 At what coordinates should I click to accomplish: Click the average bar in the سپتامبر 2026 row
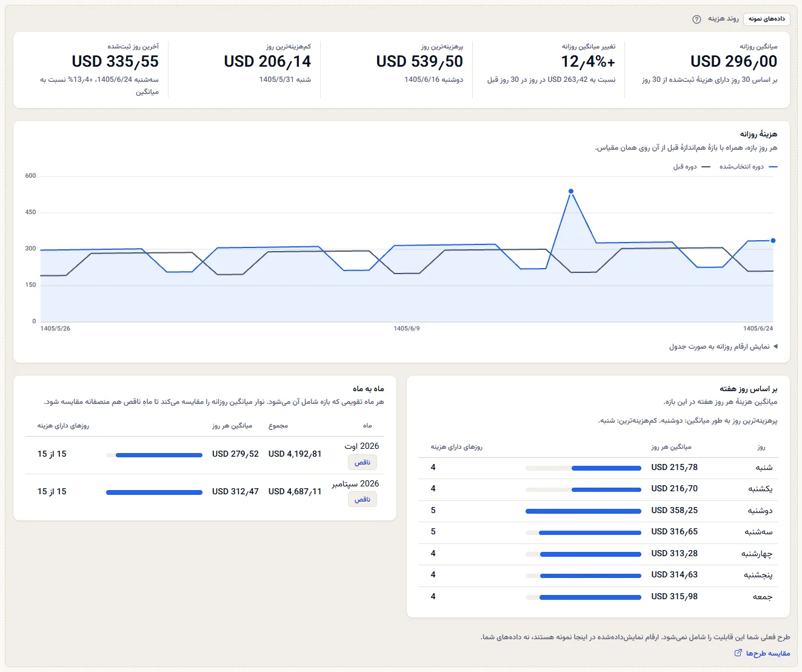click(154, 492)
